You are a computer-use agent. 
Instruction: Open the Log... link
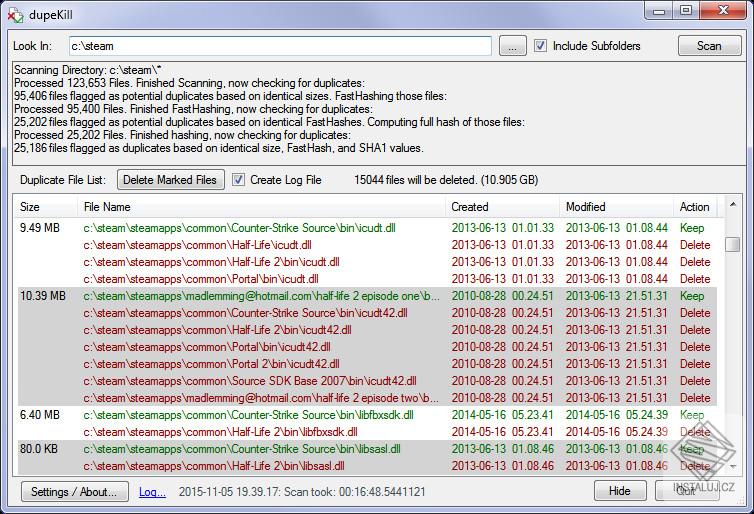click(x=152, y=492)
